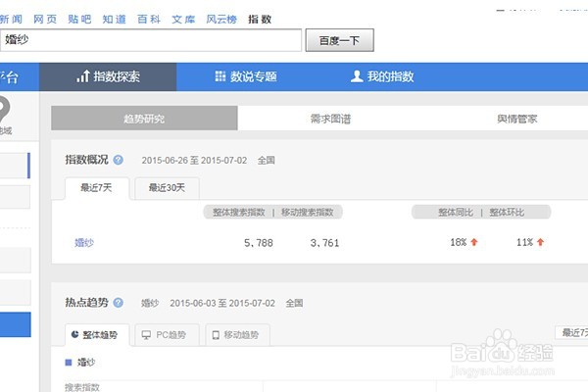Viewport: 588px width, 392px height.
Task: Select the 最近7天 tab in 指数概况
Action: coord(97,188)
